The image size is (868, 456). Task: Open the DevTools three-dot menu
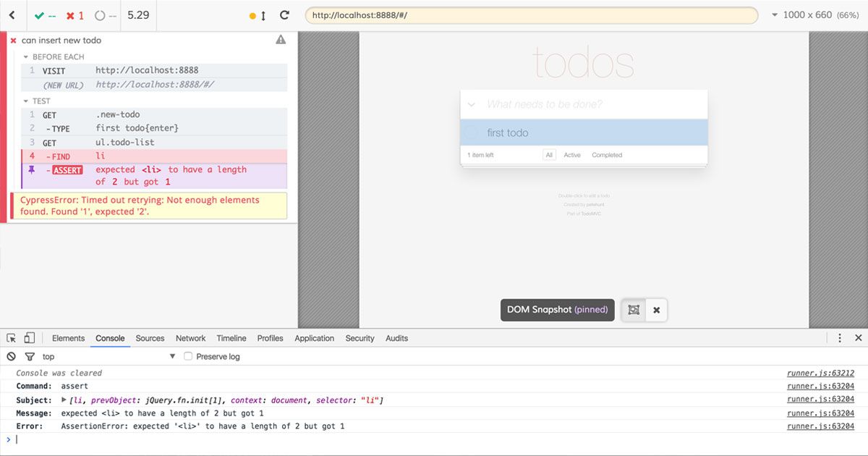click(840, 338)
